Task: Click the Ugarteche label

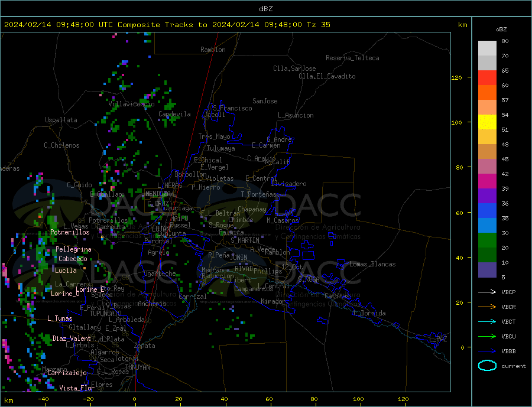Action: 160,273
